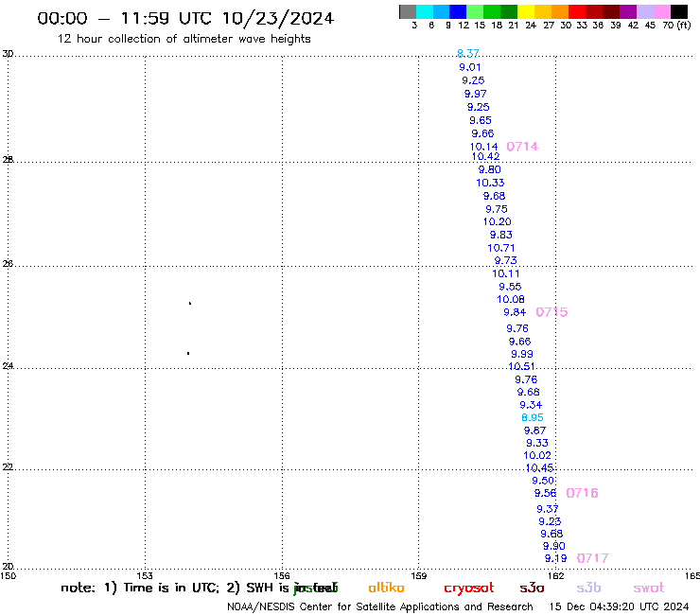Select the orange swatch in the color scale
This screenshot has height=615, width=700.
[559, 11]
